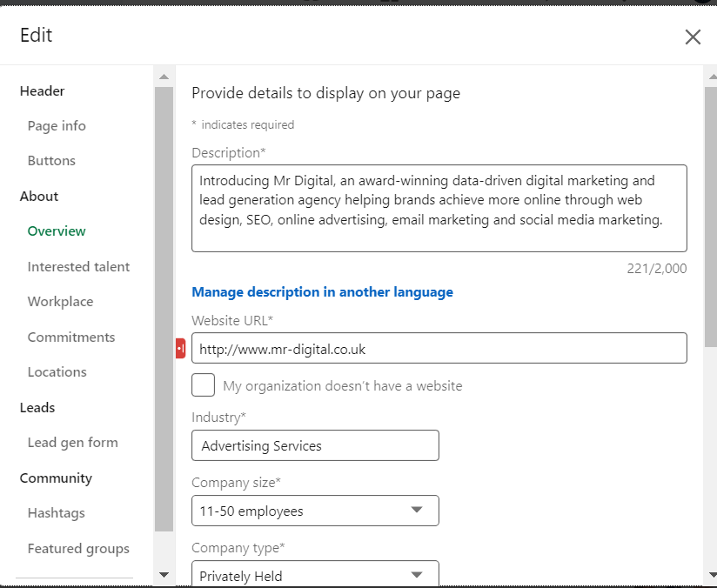This screenshot has width=717, height=588.
Task: Open the Lead gen form section
Action: [72, 443]
